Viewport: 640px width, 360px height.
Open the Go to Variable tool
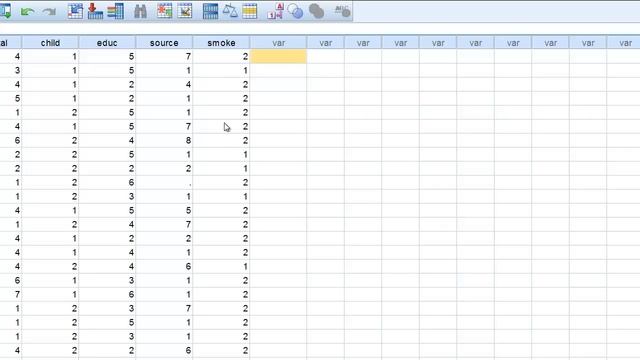coord(95,11)
